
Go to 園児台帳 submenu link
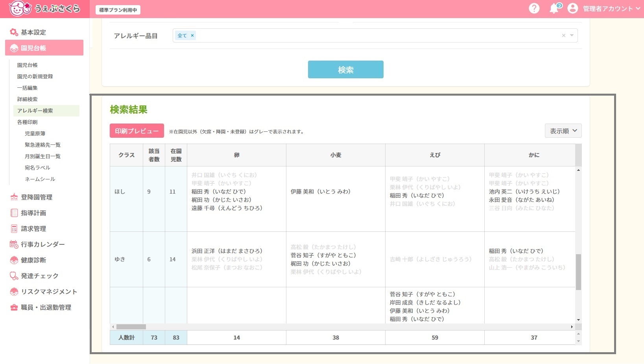[x=27, y=65]
